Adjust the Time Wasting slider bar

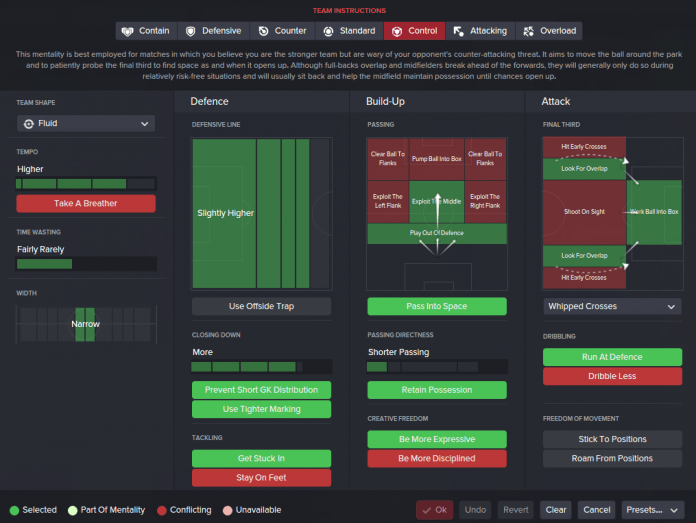pyautogui.click(x=86, y=264)
